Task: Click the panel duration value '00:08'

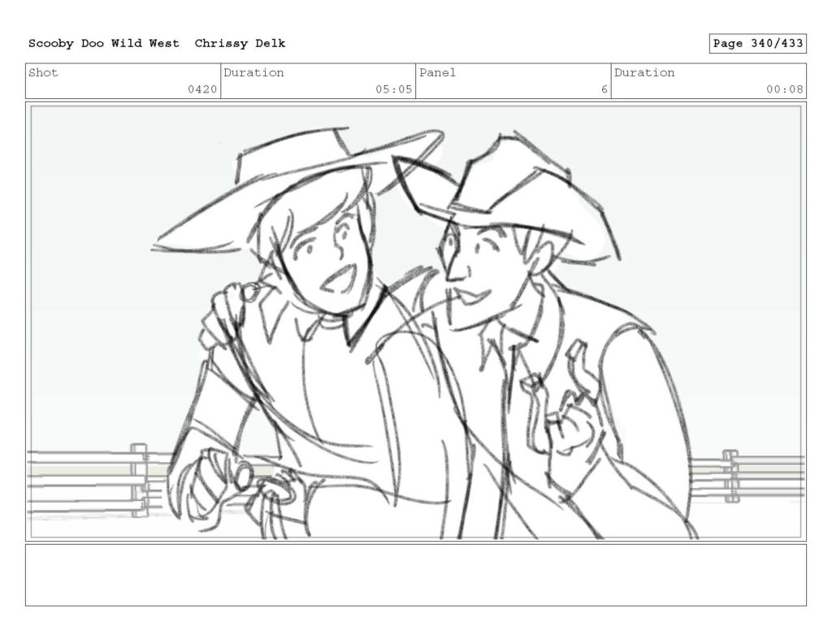Action: 784,89
